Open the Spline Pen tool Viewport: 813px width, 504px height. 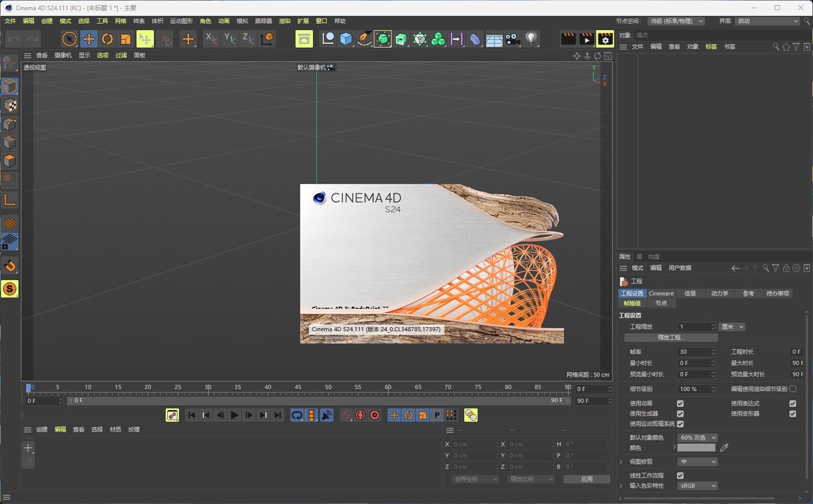click(x=364, y=39)
